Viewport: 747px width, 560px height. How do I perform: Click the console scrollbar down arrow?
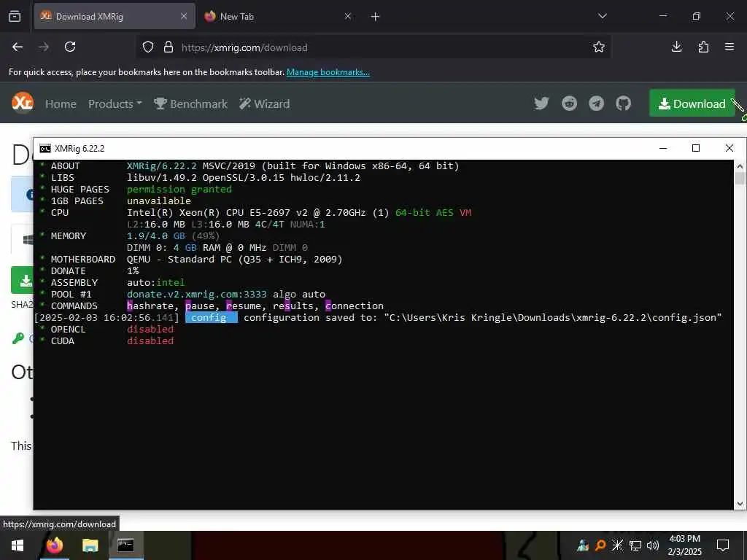point(740,504)
